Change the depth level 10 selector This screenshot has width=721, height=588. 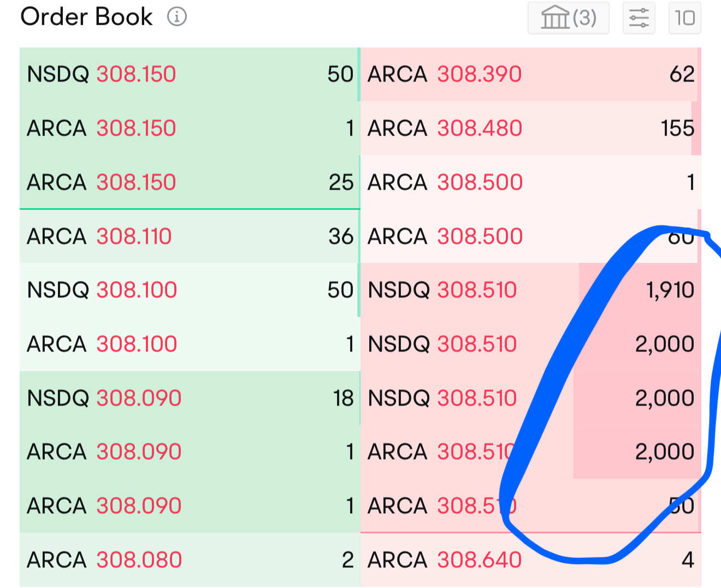685,17
